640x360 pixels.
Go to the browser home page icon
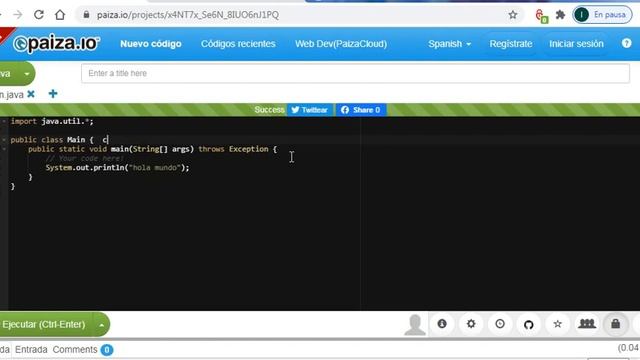[x=60, y=15]
